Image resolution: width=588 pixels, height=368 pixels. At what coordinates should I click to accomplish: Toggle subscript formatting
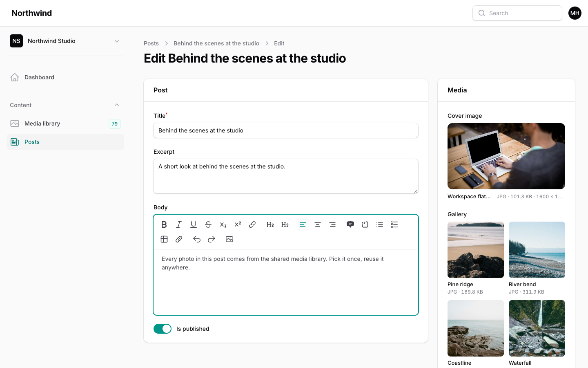coord(223,224)
